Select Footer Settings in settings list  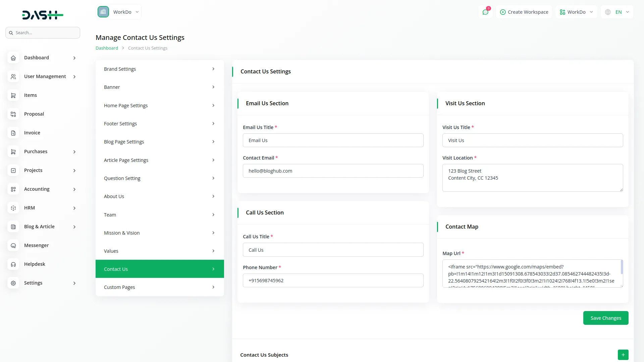159,124
